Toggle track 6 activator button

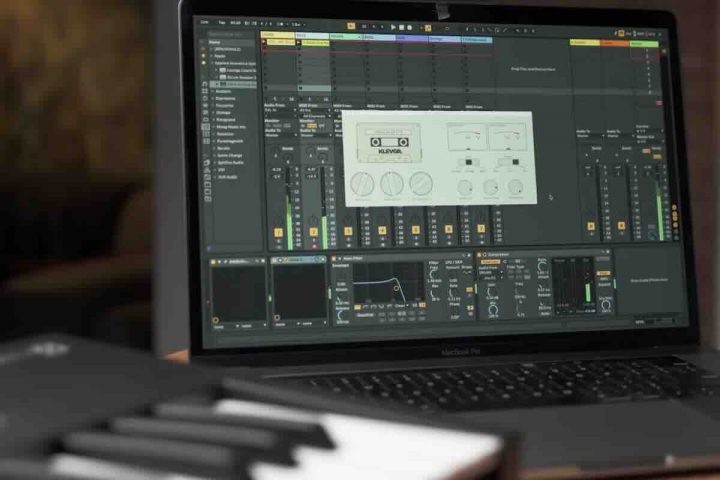tap(449, 229)
